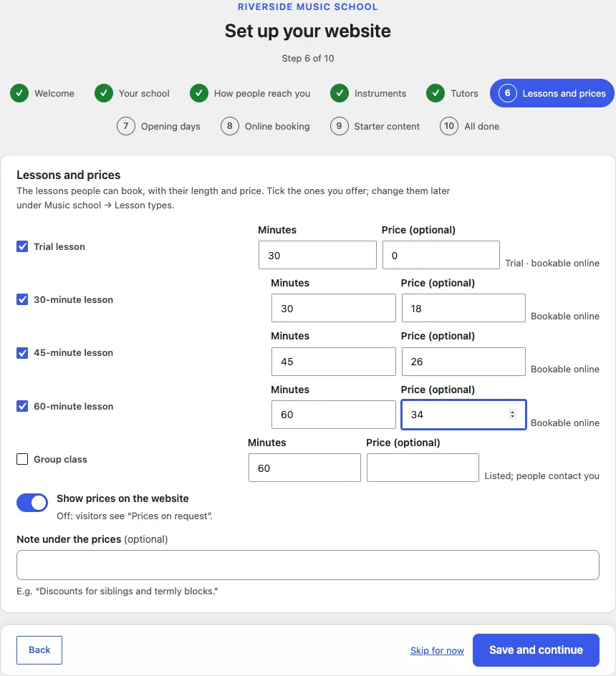Tick the Group class checkbox
Image resolution: width=616 pixels, height=676 pixels.
[x=22, y=459]
